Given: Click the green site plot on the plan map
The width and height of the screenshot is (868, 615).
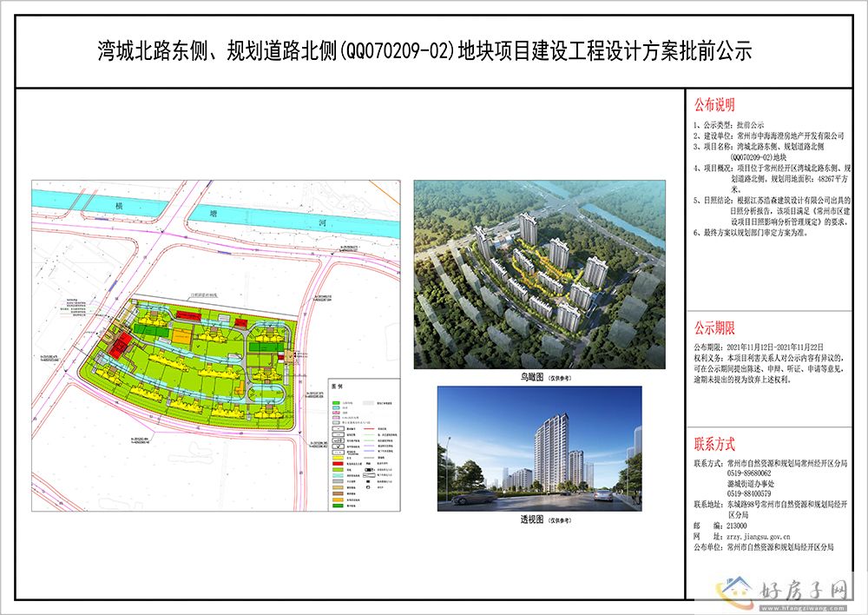Looking at the screenshot, I should coord(188,366).
